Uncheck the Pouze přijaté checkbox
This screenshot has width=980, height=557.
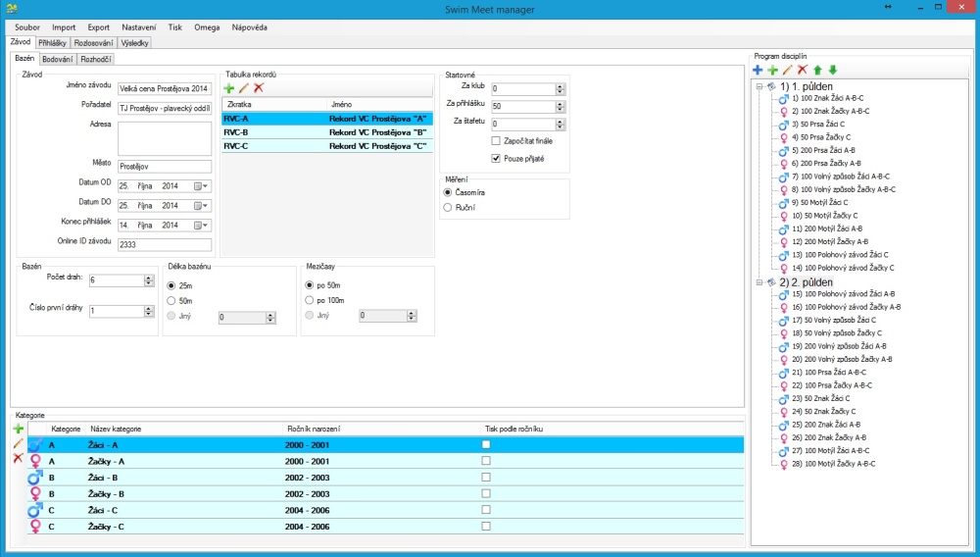click(496, 159)
